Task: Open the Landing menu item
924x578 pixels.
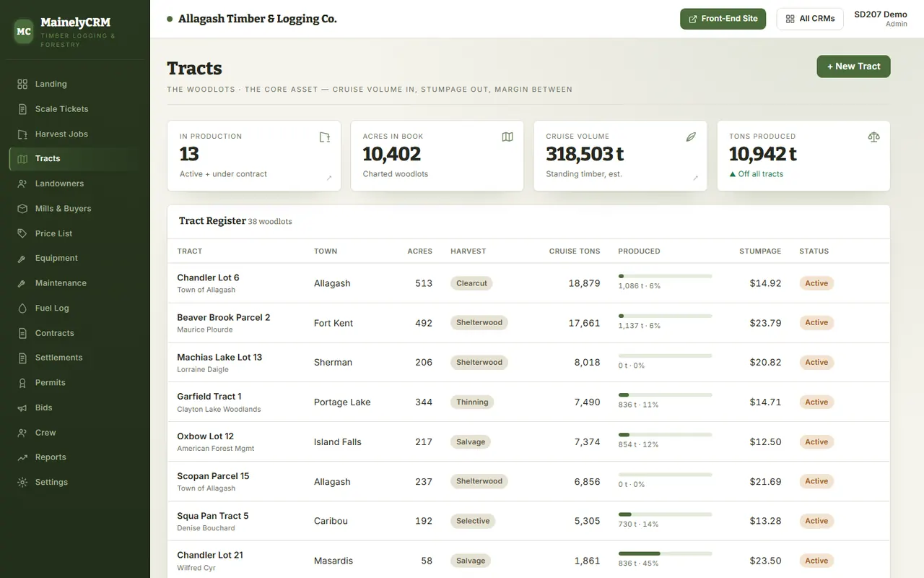Action: coord(75,84)
